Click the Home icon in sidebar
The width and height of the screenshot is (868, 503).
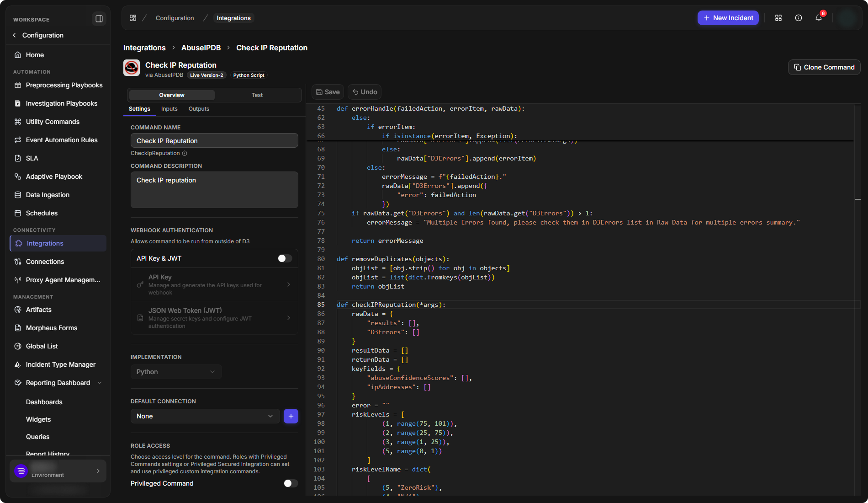point(18,55)
